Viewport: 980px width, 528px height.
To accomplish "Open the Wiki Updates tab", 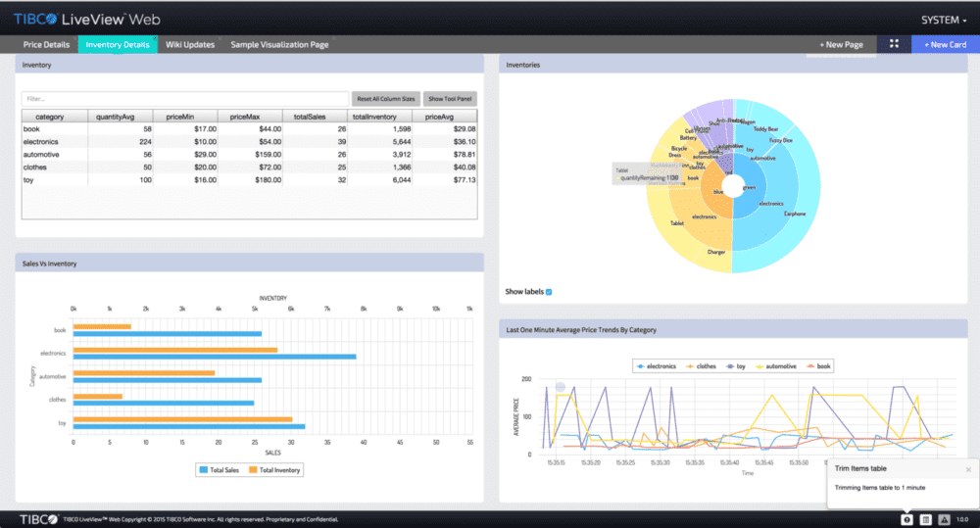I will pos(189,44).
